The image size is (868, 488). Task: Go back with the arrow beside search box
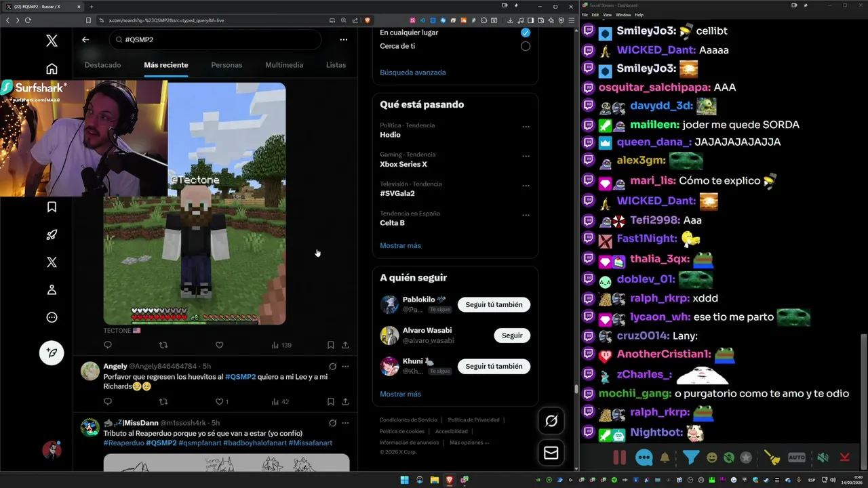pyautogui.click(x=85, y=39)
